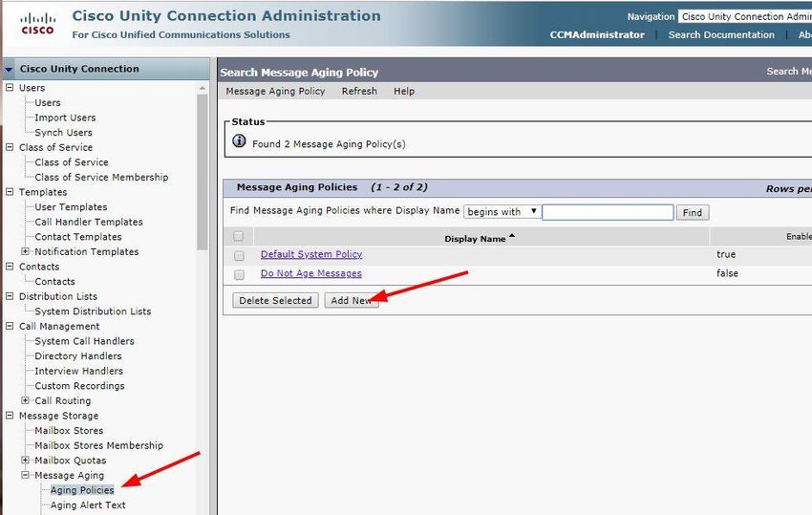812x515 pixels.
Task: Collapse the Cisco Unity Connection tree arrow
Action: pyautogui.click(x=9, y=69)
